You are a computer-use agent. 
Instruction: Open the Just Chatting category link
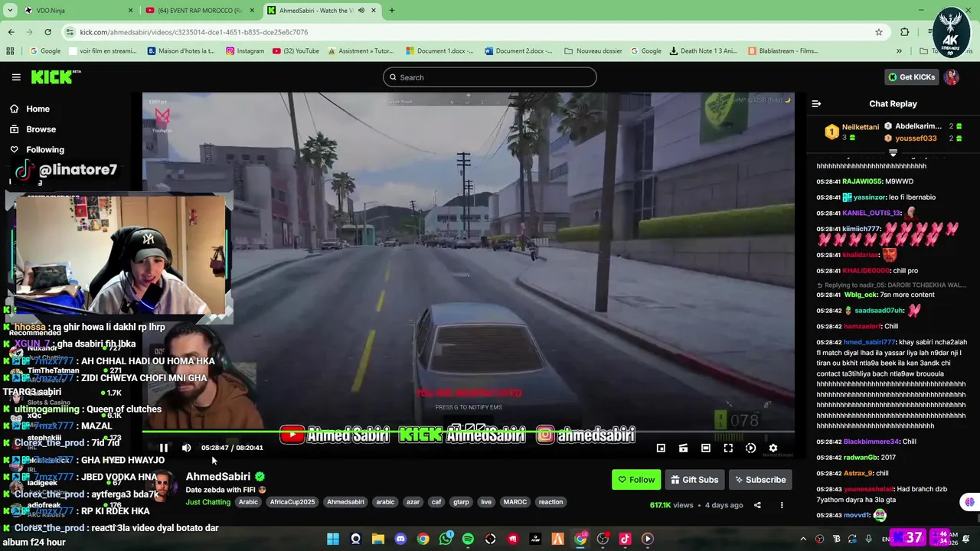tap(208, 502)
